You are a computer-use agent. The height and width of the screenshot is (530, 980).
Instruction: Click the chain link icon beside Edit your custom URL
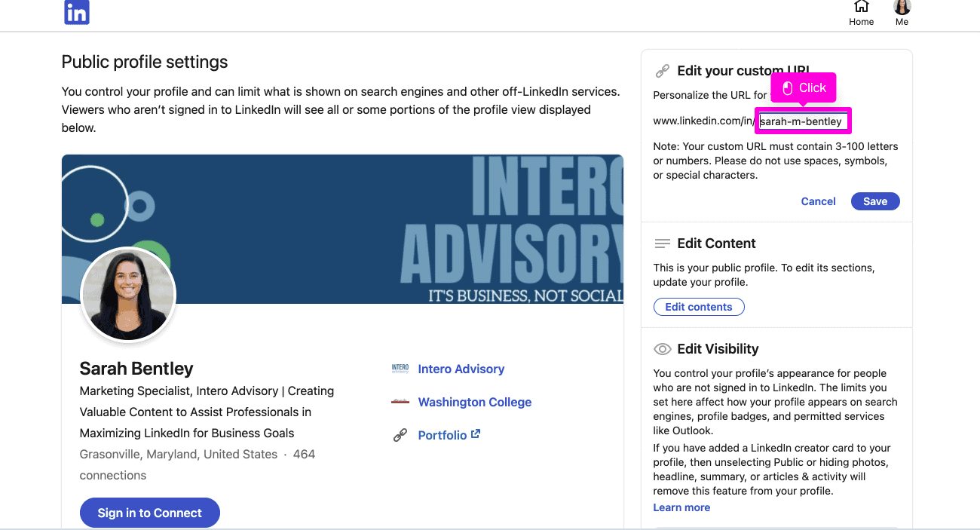pos(663,71)
